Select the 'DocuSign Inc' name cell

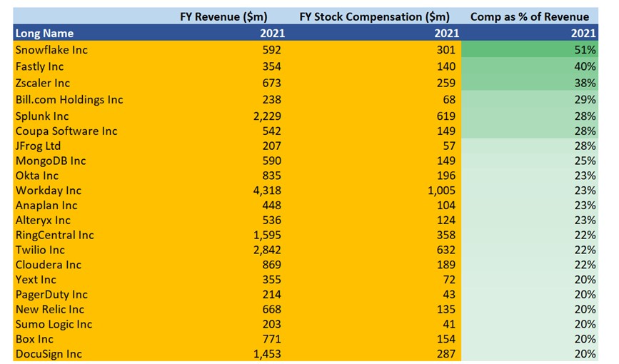(49, 354)
